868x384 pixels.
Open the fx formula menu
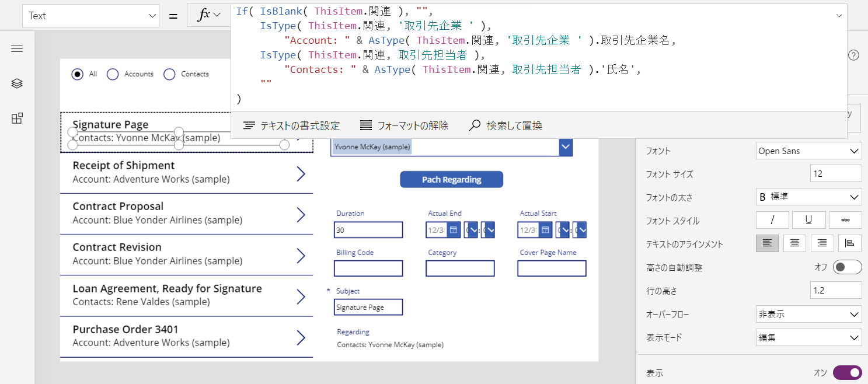[208, 15]
